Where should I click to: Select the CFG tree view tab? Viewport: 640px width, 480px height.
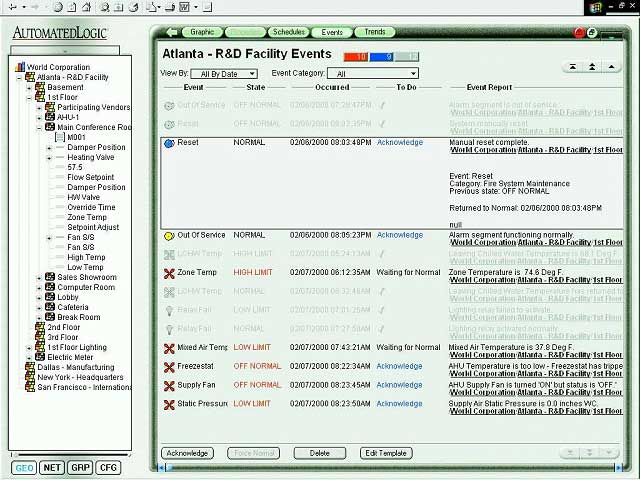pyautogui.click(x=108, y=468)
